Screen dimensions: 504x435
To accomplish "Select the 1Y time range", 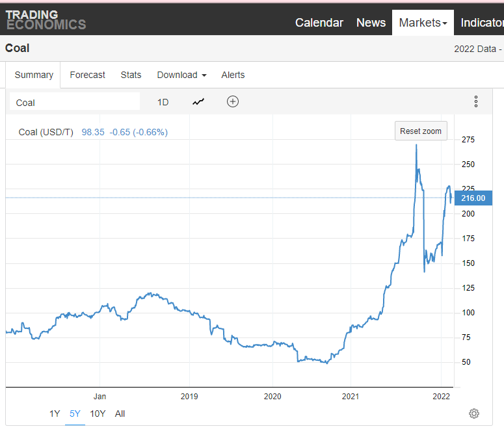I will [55, 414].
